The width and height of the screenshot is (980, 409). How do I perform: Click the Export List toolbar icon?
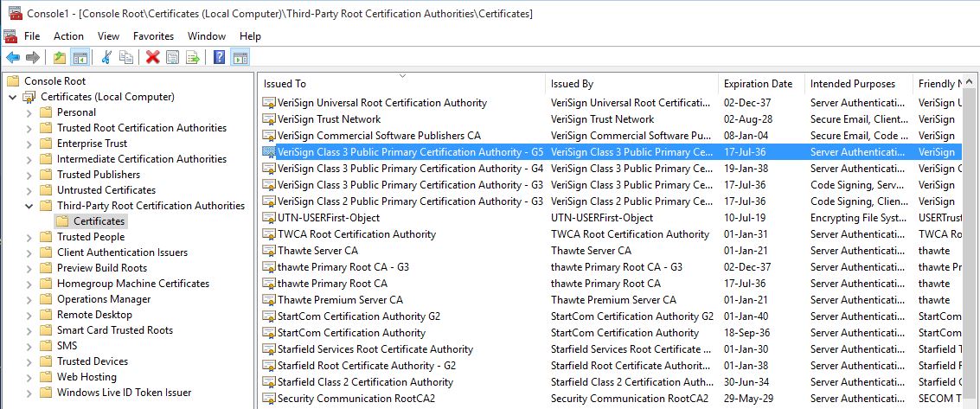[x=193, y=57]
